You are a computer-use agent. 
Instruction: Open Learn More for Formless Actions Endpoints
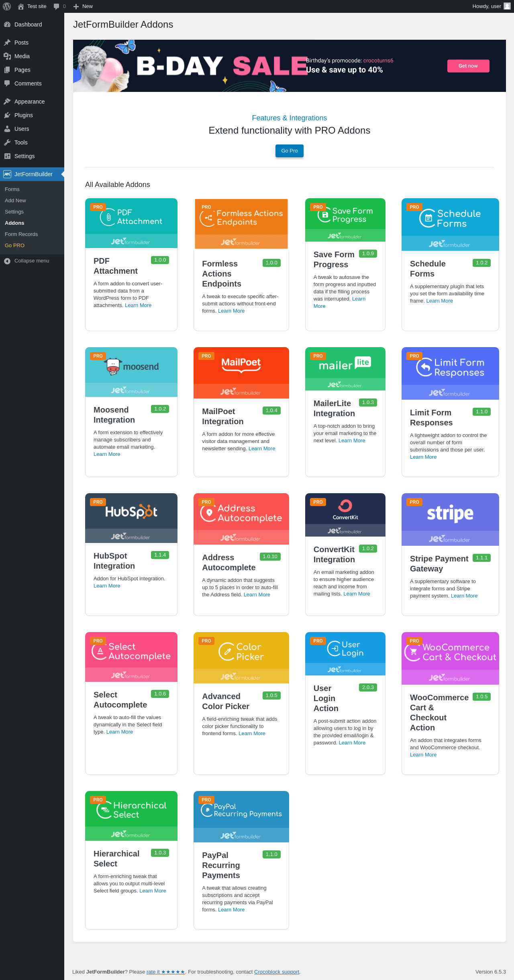pyautogui.click(x=231, y=311)
